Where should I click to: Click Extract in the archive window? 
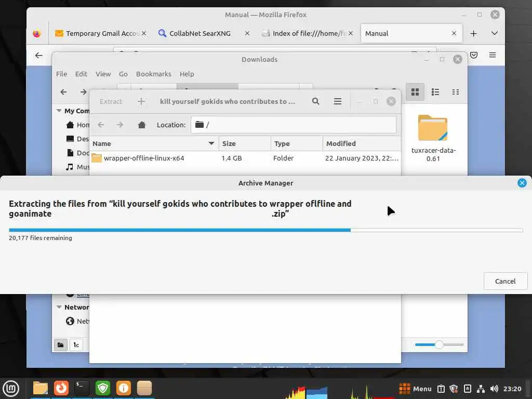point(111,101)
